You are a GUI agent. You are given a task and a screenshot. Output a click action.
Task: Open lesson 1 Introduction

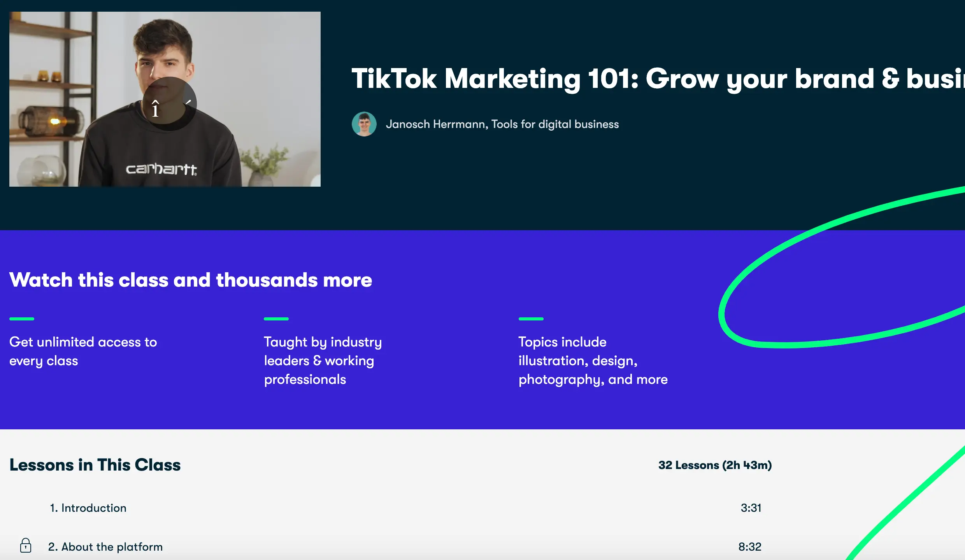pyautogui.click(x=88, y=508)
